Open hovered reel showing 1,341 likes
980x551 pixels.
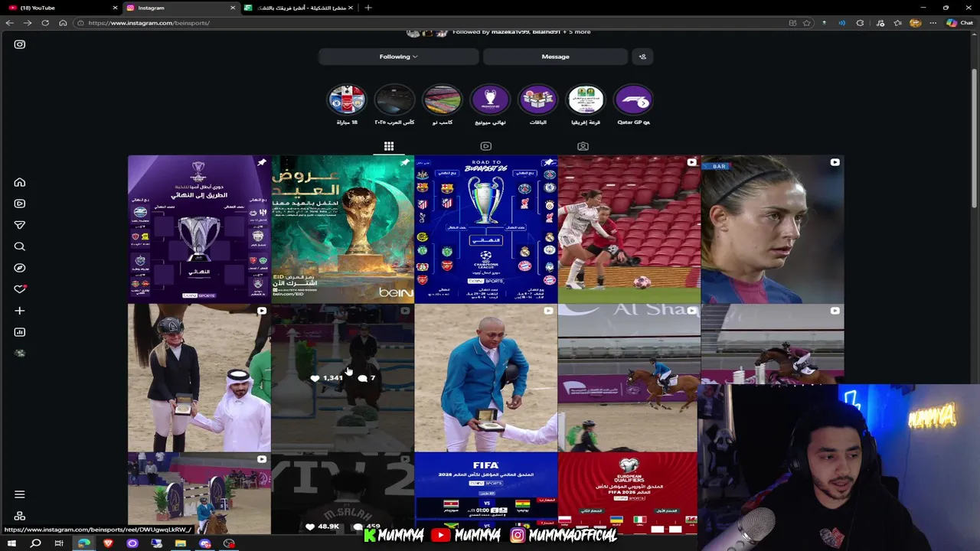pos(342,378)
